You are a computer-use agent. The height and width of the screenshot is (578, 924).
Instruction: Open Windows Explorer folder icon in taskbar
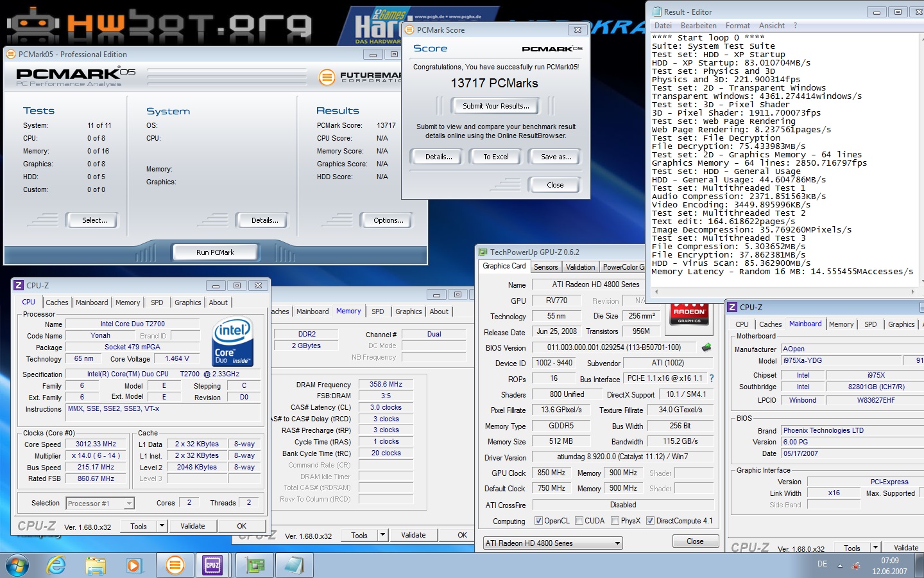pyautogui.click(x=96, y=565)
